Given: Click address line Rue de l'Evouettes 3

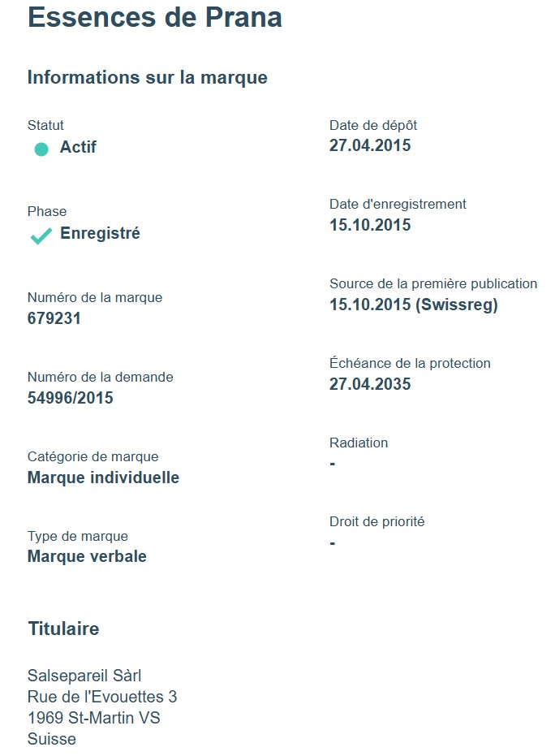Looking at the screenshot, I should [102, 697].
